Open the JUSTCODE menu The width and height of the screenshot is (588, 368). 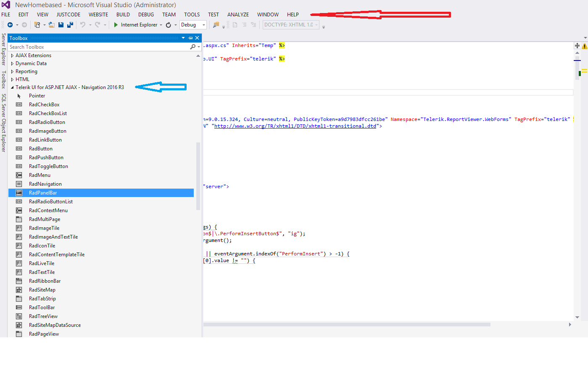(x=69, y=14)
